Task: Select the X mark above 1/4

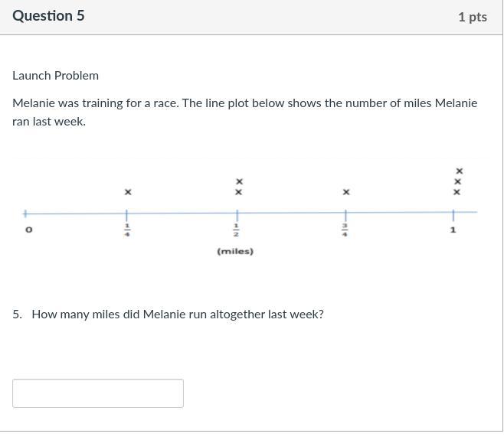Action: point(128,192)
